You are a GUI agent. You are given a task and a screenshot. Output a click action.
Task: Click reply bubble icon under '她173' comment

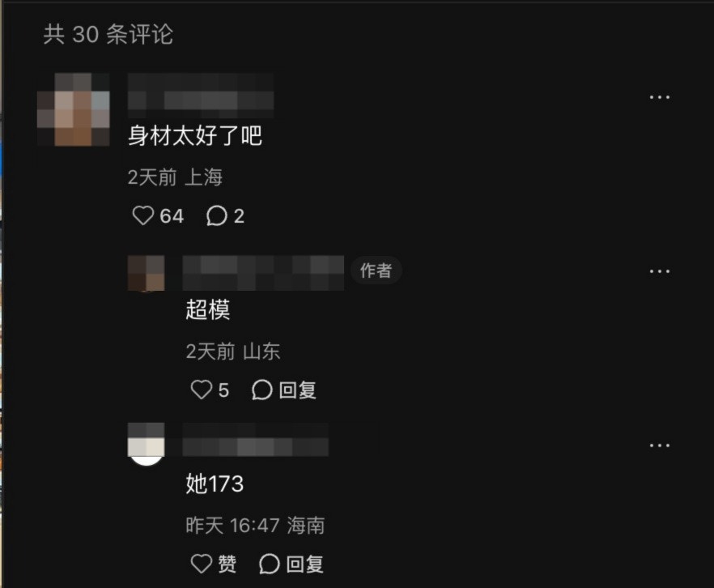point(269,564)
